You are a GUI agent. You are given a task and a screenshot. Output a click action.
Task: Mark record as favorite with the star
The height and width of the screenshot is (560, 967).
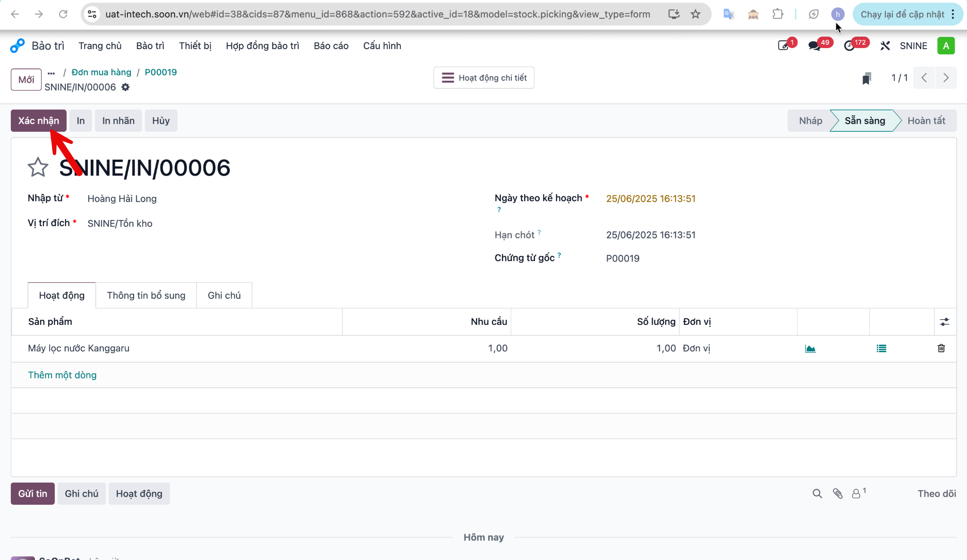coord(38,167)
